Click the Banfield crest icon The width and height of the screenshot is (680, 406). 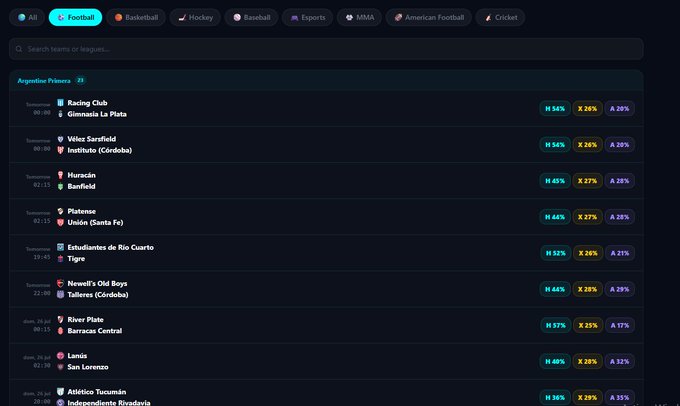(60, 186)
